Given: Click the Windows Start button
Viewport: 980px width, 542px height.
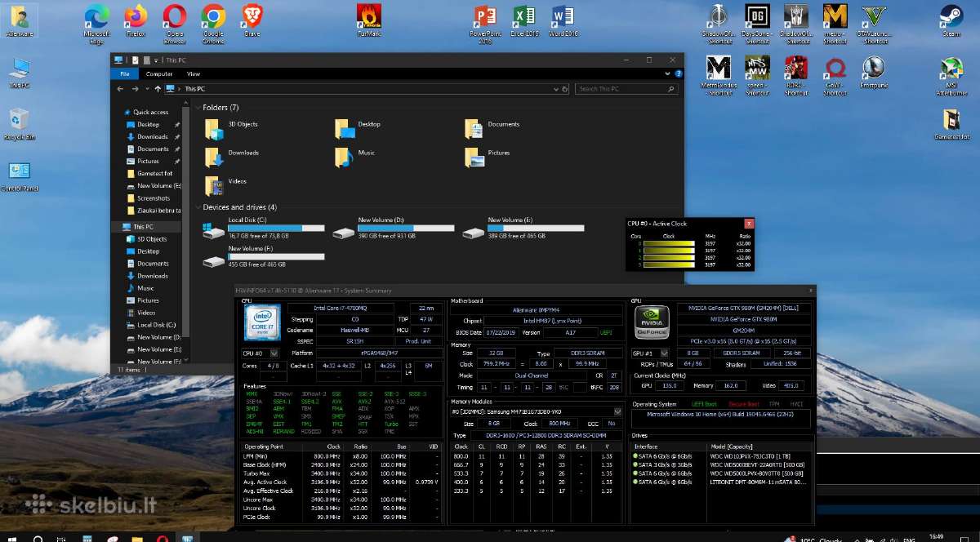Looking at the screenshot, I should click(x=14, y=537).
